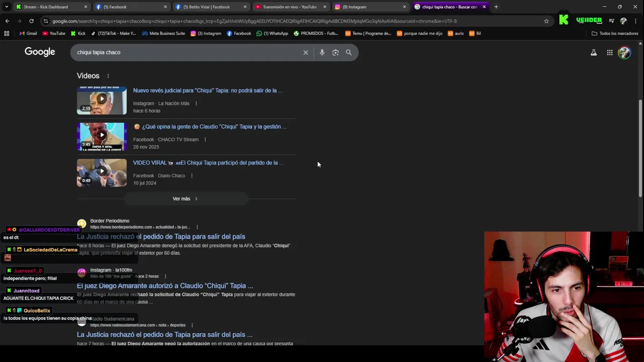Open more options for Radio Sudamericana result
This screenshot has height=362, width=644.
(192, 325)
